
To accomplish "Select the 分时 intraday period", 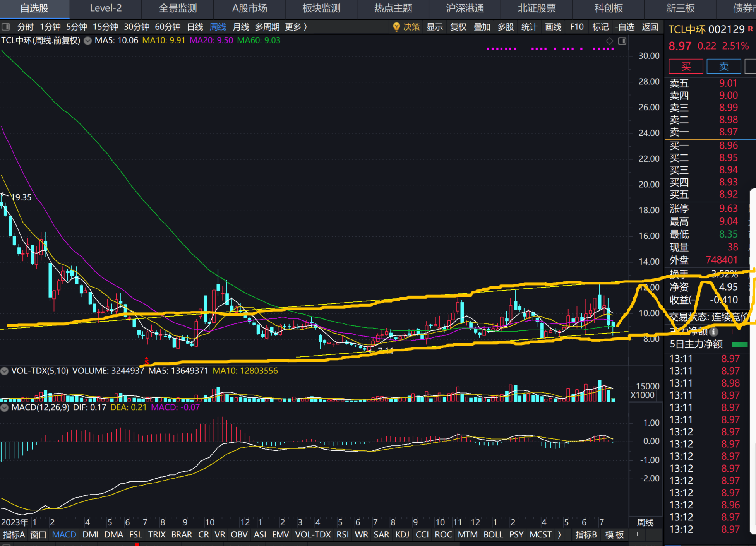I will (x=25, y=27).
